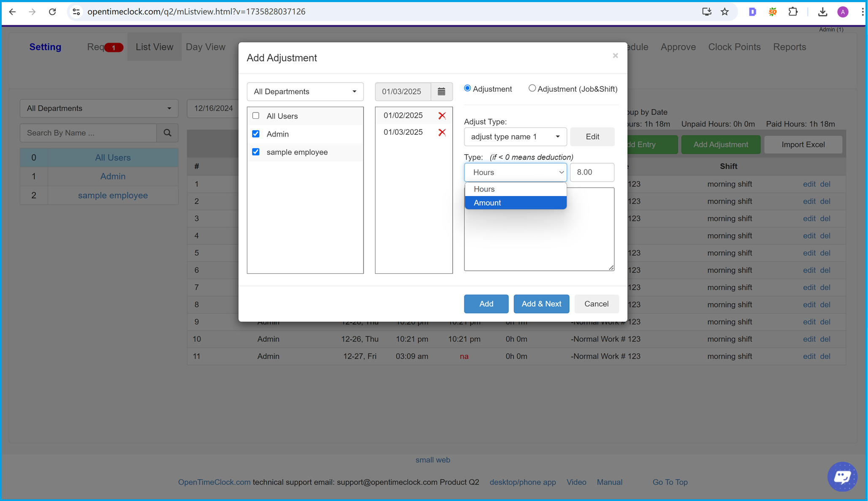Open the Reports tab
Image resolution: width=868 pixels, height=501 pixels.
pyautogui.click(x=789, y=47)
